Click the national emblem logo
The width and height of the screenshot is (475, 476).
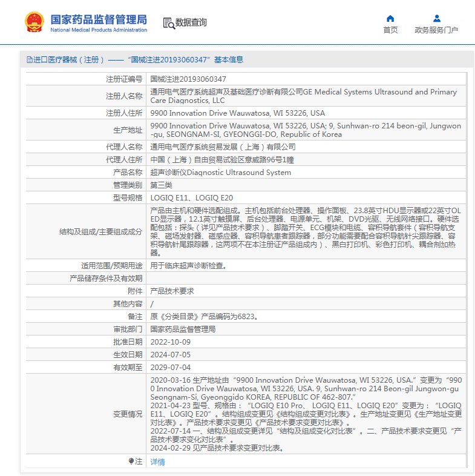pos(34,22)
